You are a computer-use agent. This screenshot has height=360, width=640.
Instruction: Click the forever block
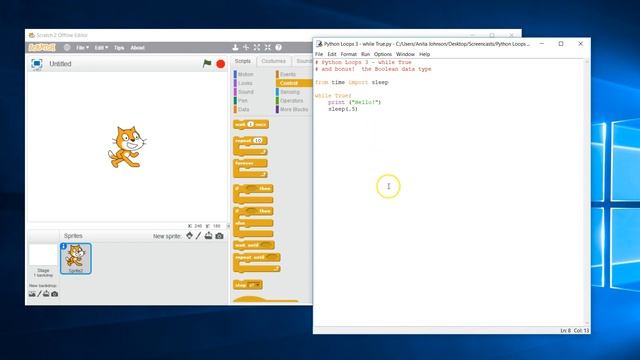pyautogui.click(x=250, y=168)
